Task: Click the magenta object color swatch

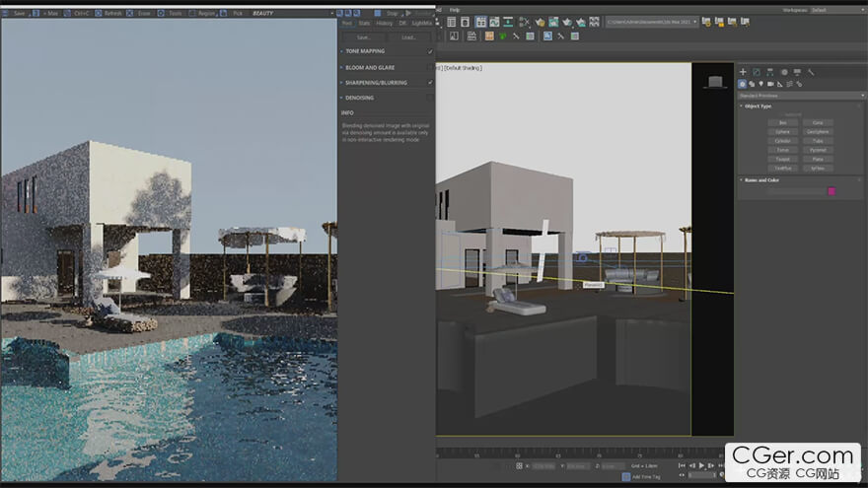Action: [x=832, y=191]
